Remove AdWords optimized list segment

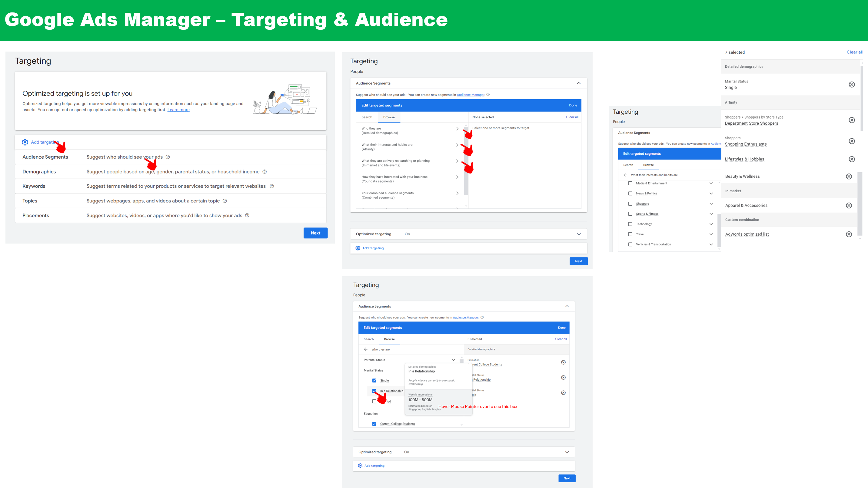(849, 234)
